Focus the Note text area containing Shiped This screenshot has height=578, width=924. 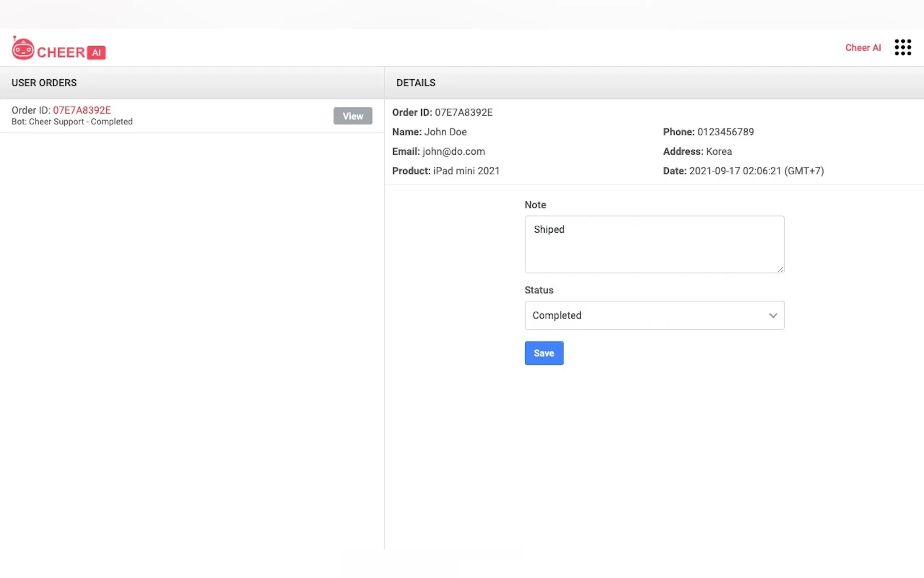click(x=654, y=245)
